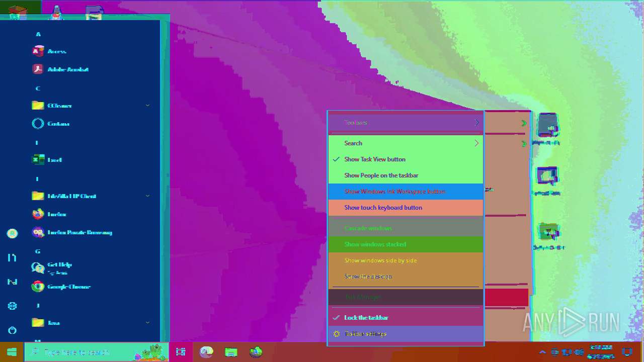
Task: Open the volume icon in system tray
Action: [579, 352]
